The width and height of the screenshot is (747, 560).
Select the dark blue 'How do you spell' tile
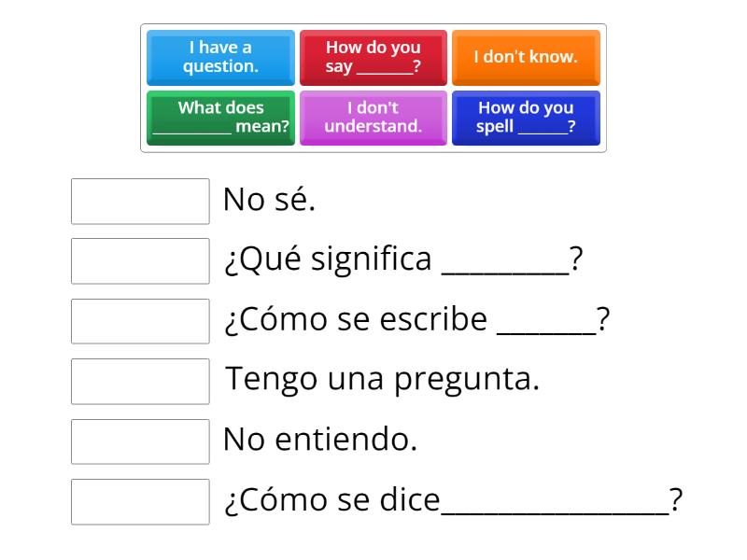click(526, 118)
